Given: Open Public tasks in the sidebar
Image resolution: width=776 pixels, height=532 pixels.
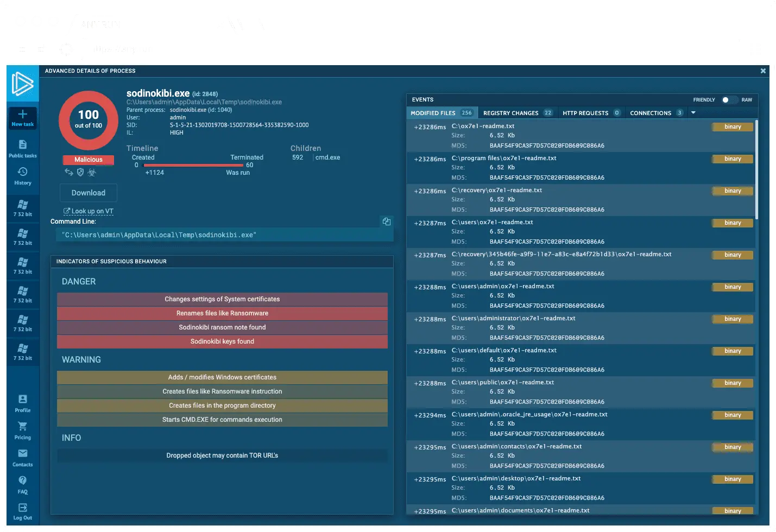Looking at the screenshot, I should 23,145.
